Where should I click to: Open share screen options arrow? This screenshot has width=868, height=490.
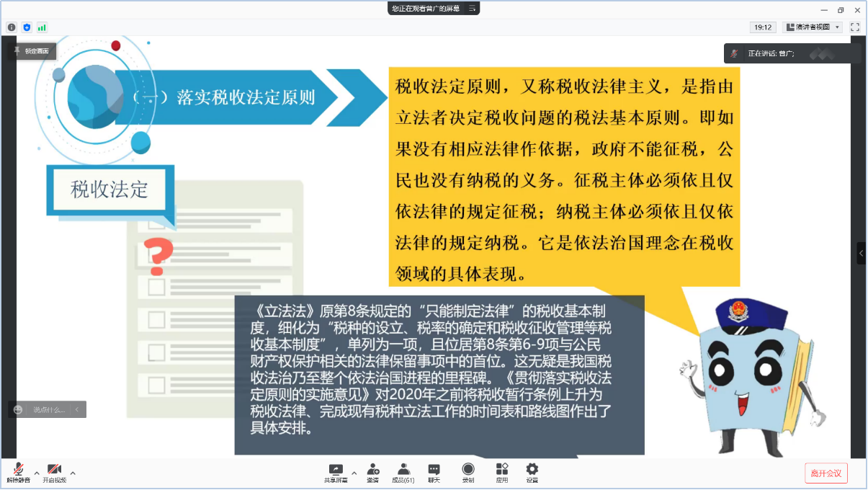click(354, 473)
